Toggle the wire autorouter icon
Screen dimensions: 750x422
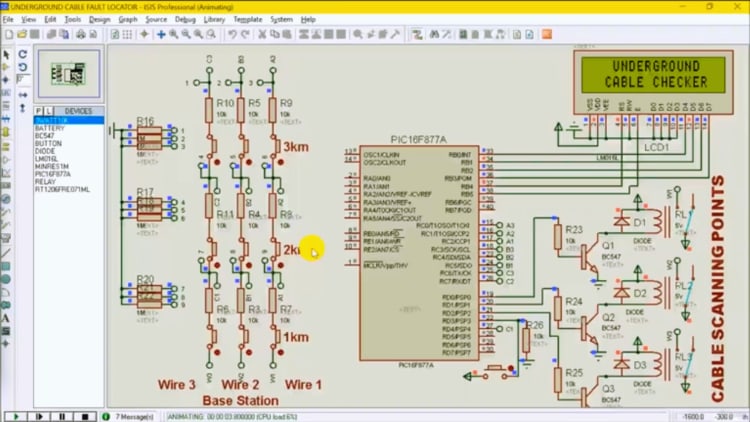point(417,34)
